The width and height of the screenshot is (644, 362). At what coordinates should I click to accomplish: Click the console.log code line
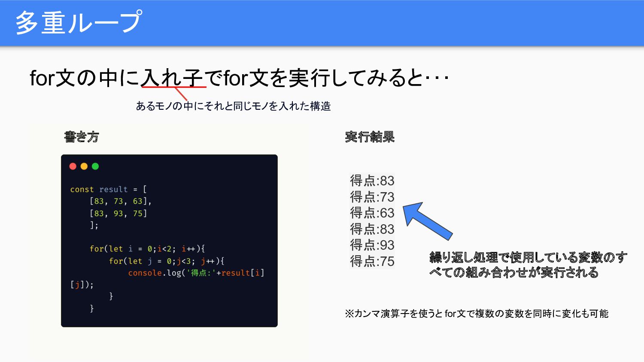click(196, 273)
